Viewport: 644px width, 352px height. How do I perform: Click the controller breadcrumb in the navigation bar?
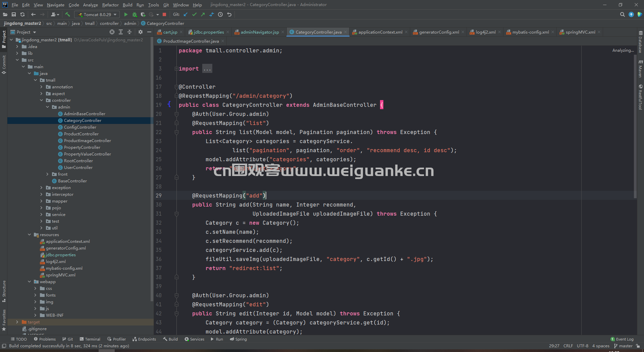coord(109,24)
